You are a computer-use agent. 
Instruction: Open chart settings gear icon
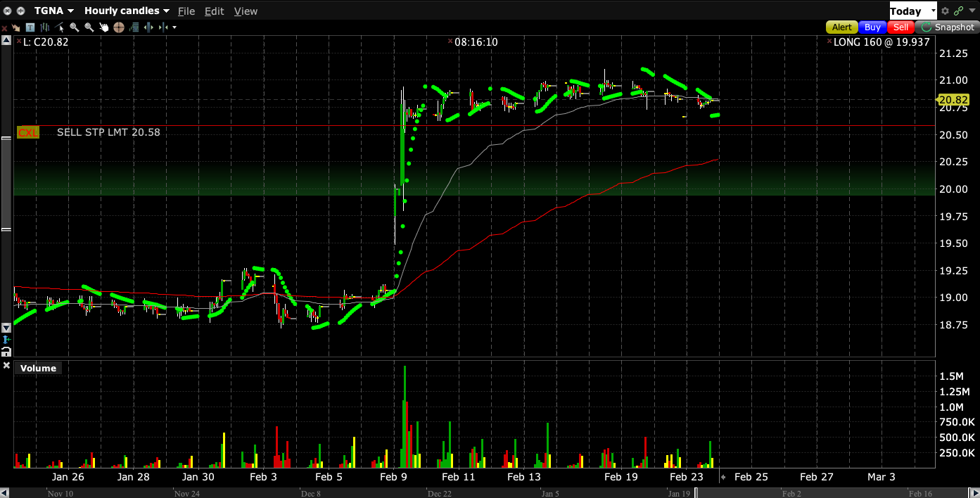[x=945, y=11]
